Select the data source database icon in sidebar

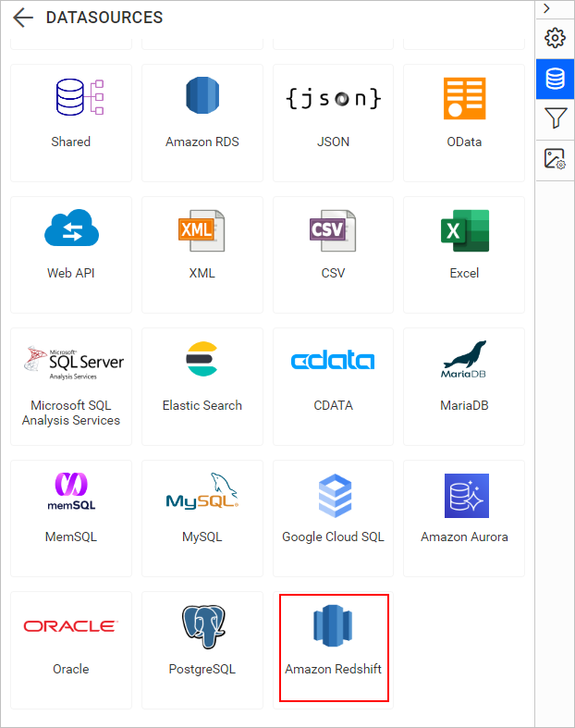click(555, 79)
